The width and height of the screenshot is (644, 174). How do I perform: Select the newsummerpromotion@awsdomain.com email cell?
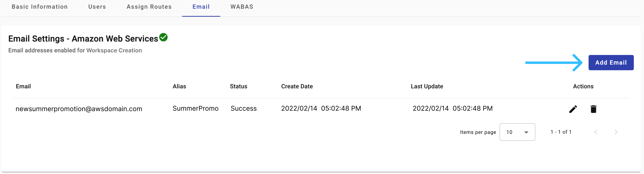click(x=79, y=109)
